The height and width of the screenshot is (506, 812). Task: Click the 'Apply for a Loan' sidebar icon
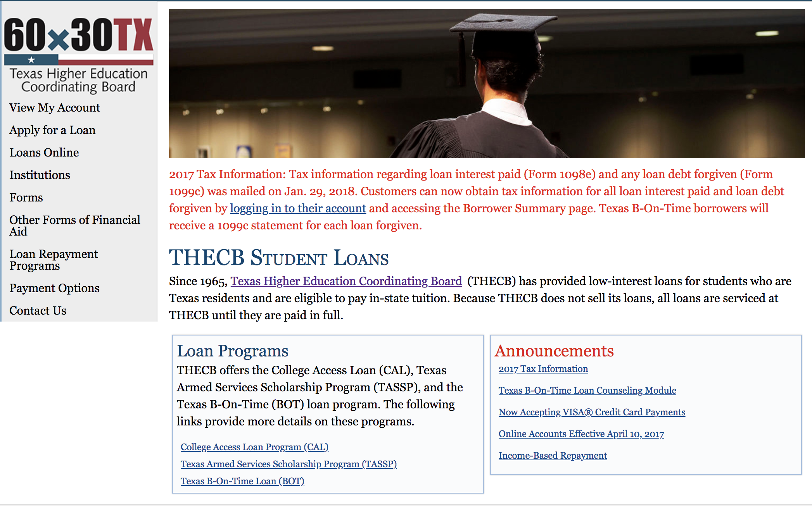pyautogui.click(x=52, y=129)
